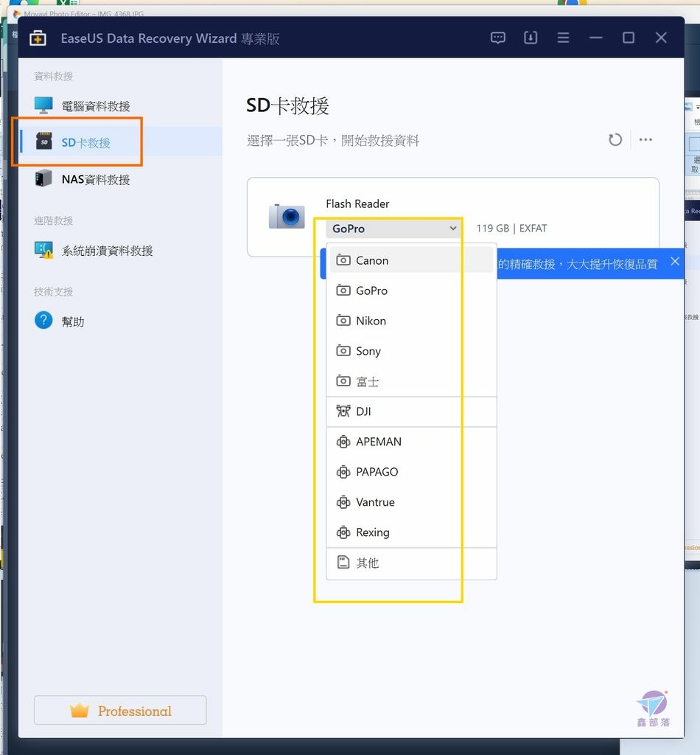Image resolution: width=700 pixels, height=755 pixels.
Task: Click the blue question mark help icon
Action: [x=43, y=320]
